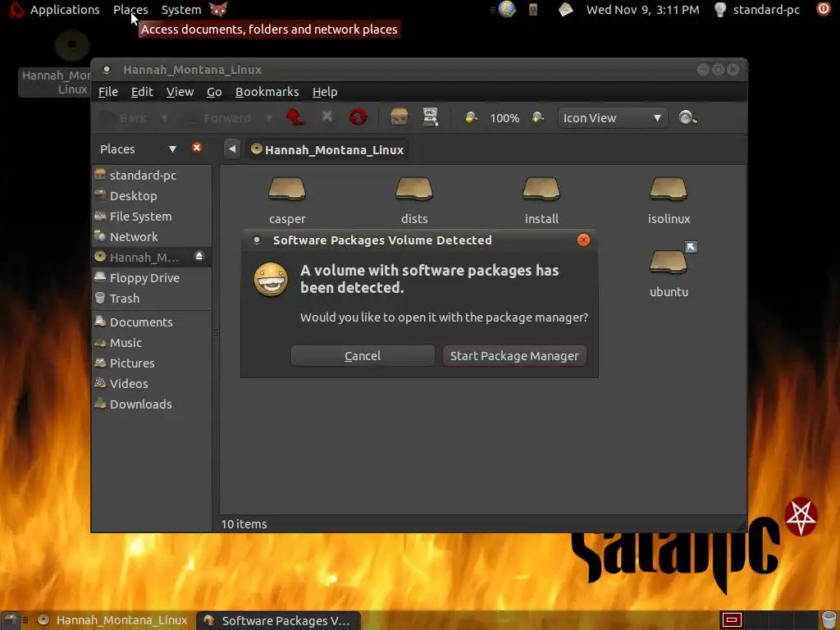The width and height of the screenshot is (840, 630).
Task: Click the globe network icon in the top panel
Action: [506, 9]
